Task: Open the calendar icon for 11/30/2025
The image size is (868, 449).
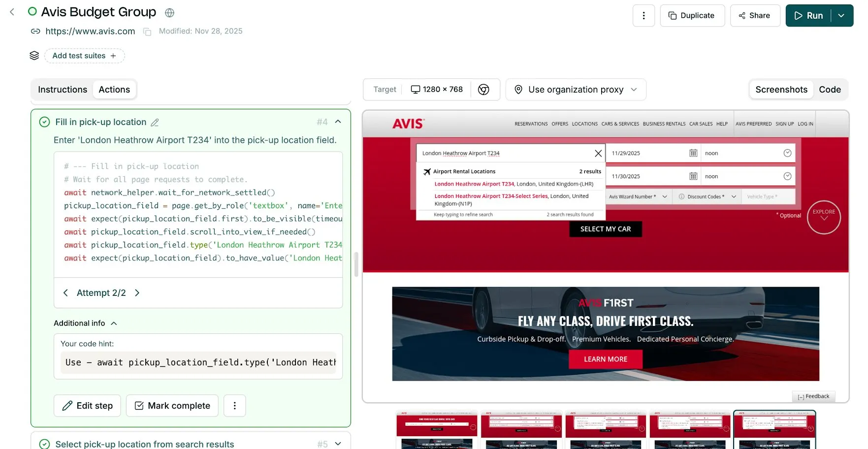Action: click(693, 176)
